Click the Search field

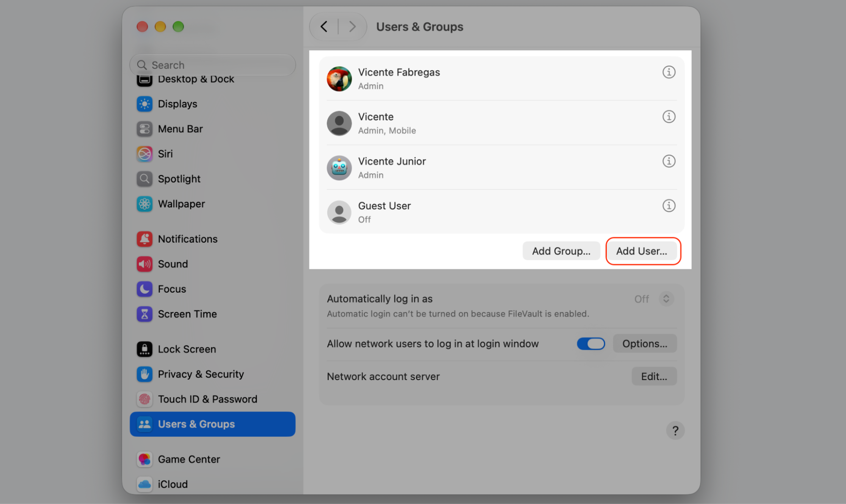coord(212,65)
